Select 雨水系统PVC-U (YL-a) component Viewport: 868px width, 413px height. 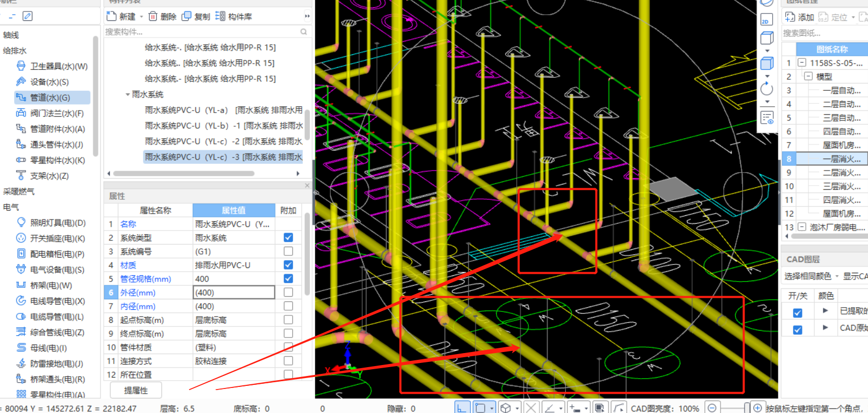(x=224, y=110)
